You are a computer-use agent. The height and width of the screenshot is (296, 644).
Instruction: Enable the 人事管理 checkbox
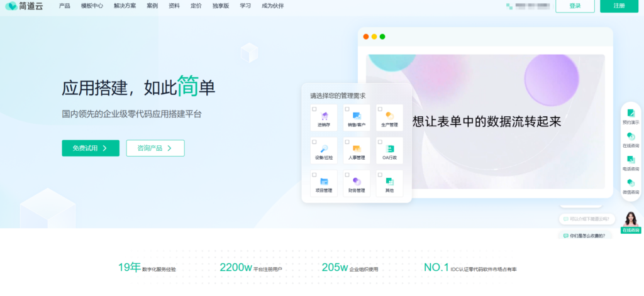[347, 142]
